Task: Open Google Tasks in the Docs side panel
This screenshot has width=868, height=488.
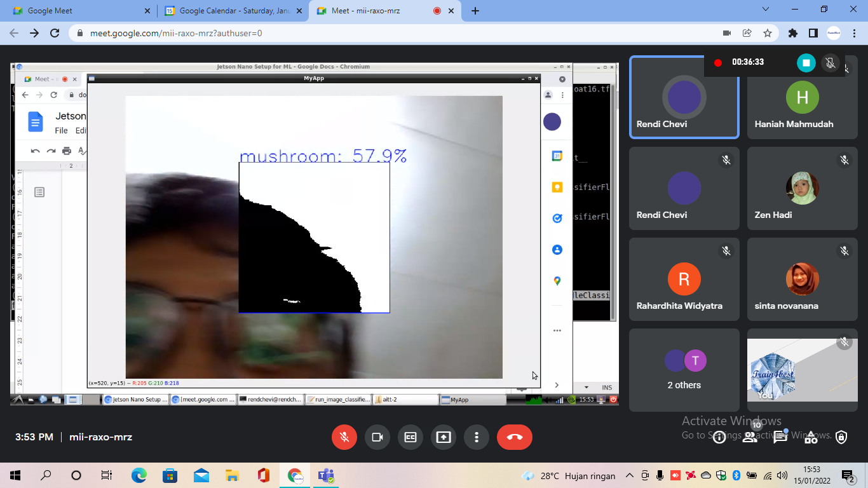Action: coord(557,218)
